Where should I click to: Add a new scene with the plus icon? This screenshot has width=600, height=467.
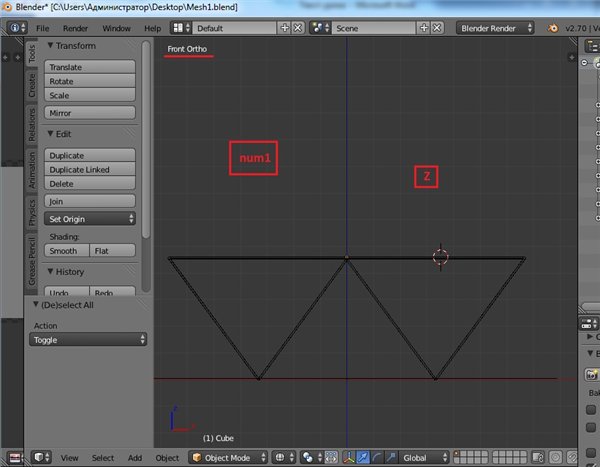coord(426,28)
